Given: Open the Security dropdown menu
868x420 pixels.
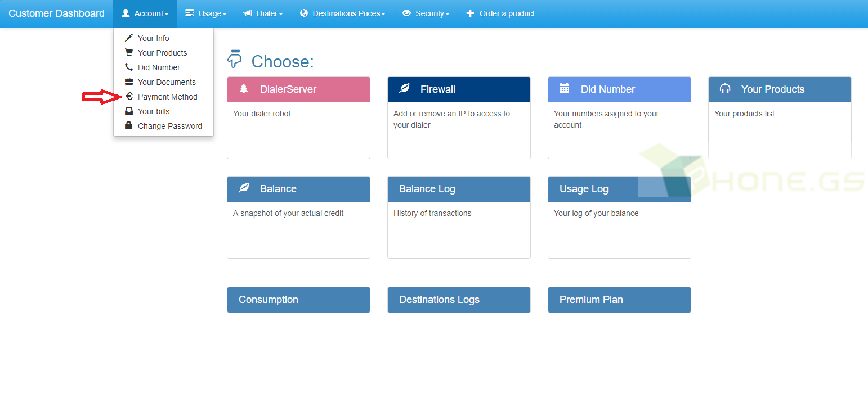Looking at the screenshot, I should 426,13.
